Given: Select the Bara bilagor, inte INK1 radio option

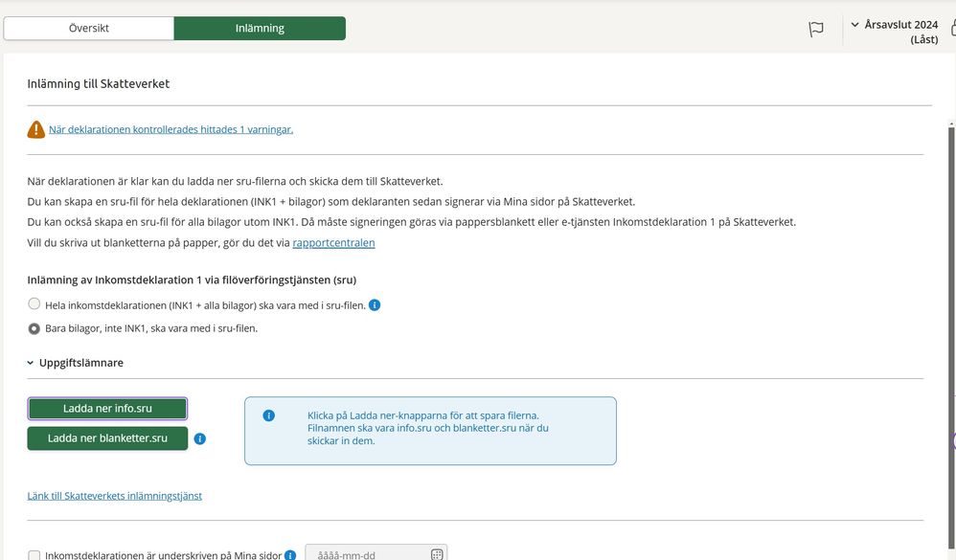Looking at the screenshot, I should click(34, 328).
